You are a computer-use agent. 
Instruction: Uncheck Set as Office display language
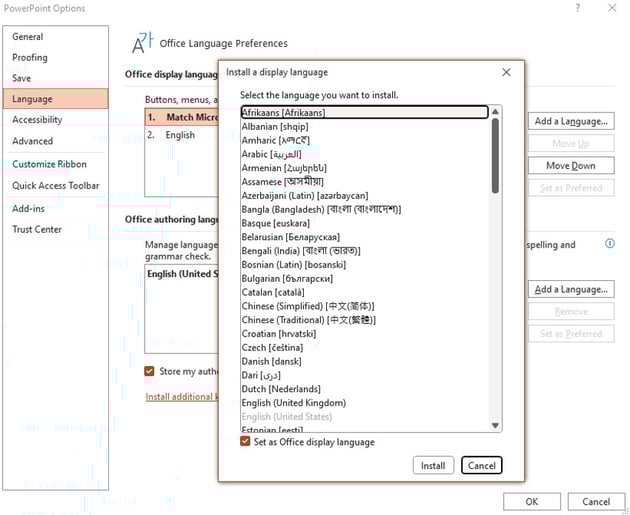click(246, 442)
